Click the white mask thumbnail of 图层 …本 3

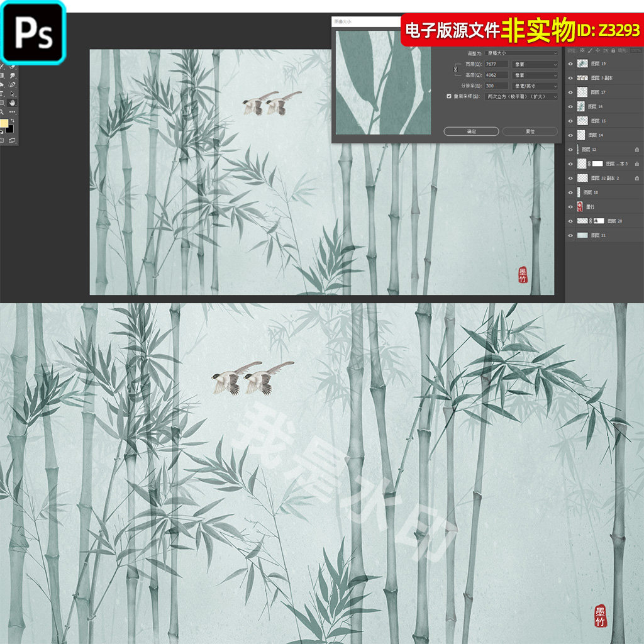[597, 164]
